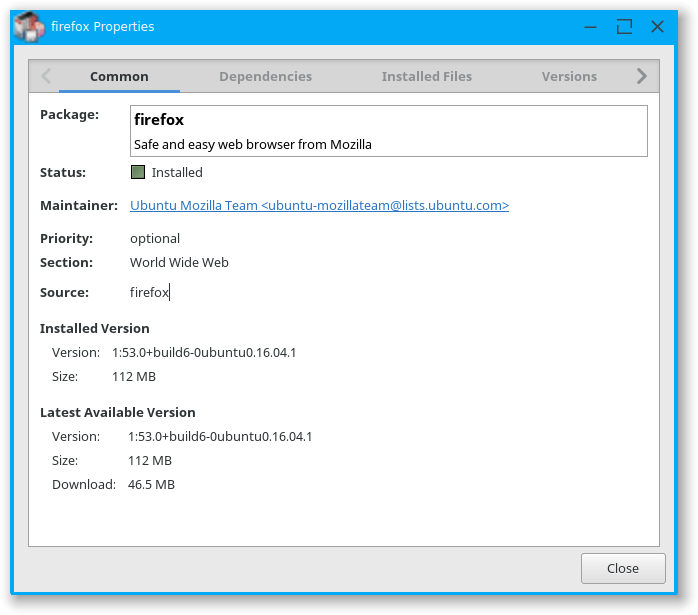This screenshot has height=615, width=698.
Task: Open the Versions tab
Action: point(569,76)
